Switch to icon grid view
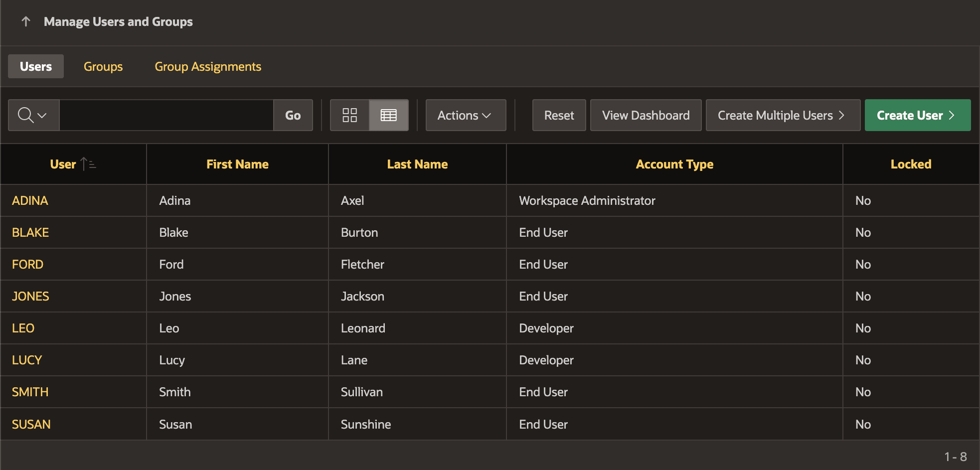The image size is (980, 470). pos(349,115)
